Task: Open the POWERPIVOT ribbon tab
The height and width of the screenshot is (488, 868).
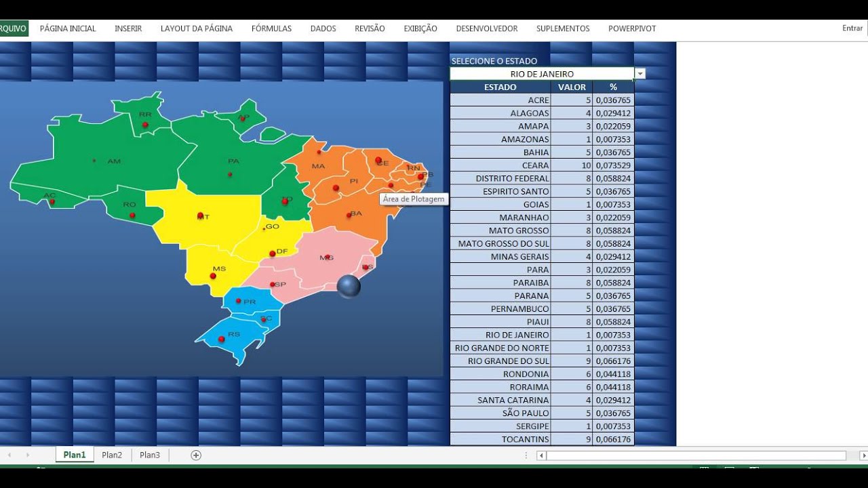Action: pyautogui.click(x=632, y=28)
